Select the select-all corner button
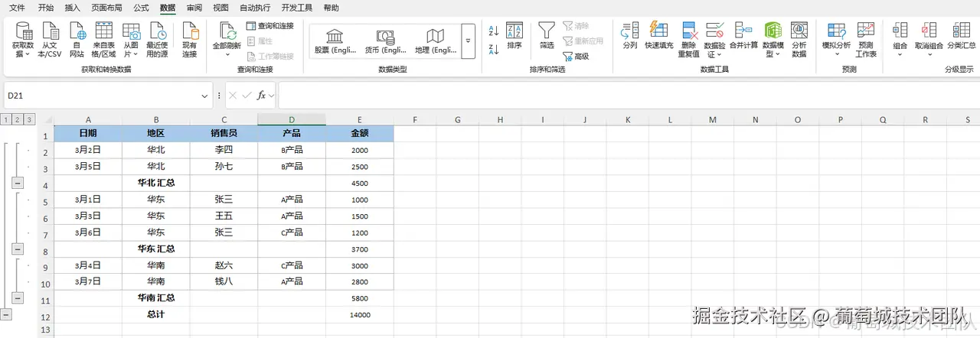The height and width of the screenshot is (338, 980). click(x=46, y=119)
